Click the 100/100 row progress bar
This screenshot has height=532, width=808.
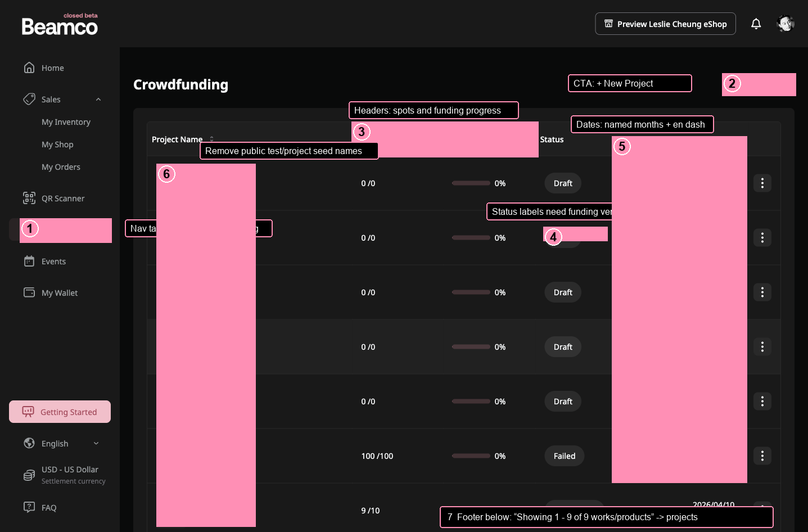click(471, 456)
